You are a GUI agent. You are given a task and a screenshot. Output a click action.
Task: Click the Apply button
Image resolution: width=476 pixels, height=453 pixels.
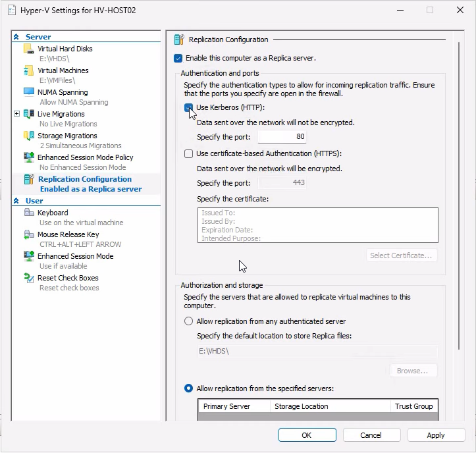click(x=436, y=435)
